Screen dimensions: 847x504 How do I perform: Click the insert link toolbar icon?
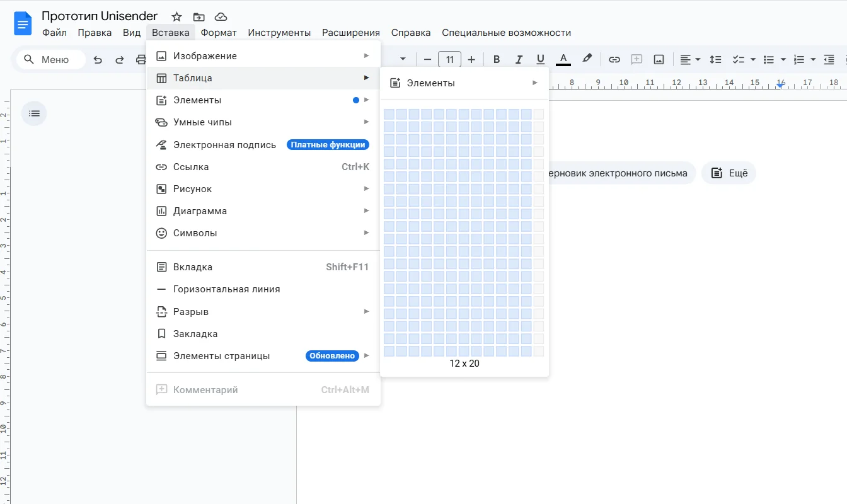[614, 60]
